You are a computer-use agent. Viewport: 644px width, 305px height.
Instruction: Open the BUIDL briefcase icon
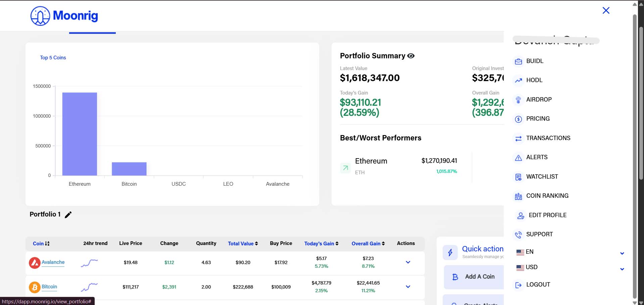pos(518,61)
